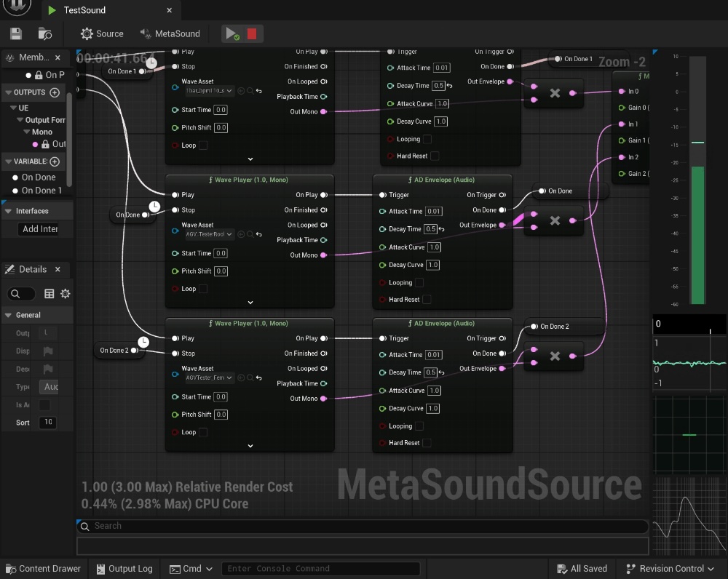Add a new variable with the plus icon
This screenshot has width=728, height=579.
click(x=55, y=161)
